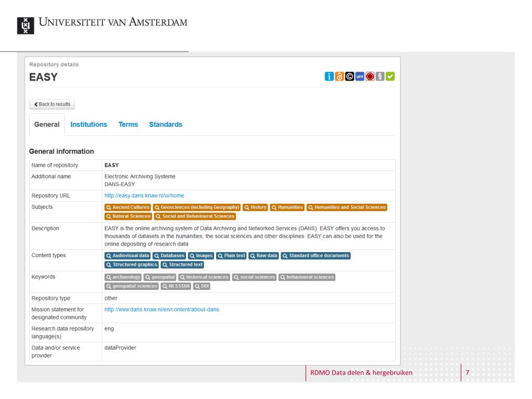Click the General information heading

61,151
